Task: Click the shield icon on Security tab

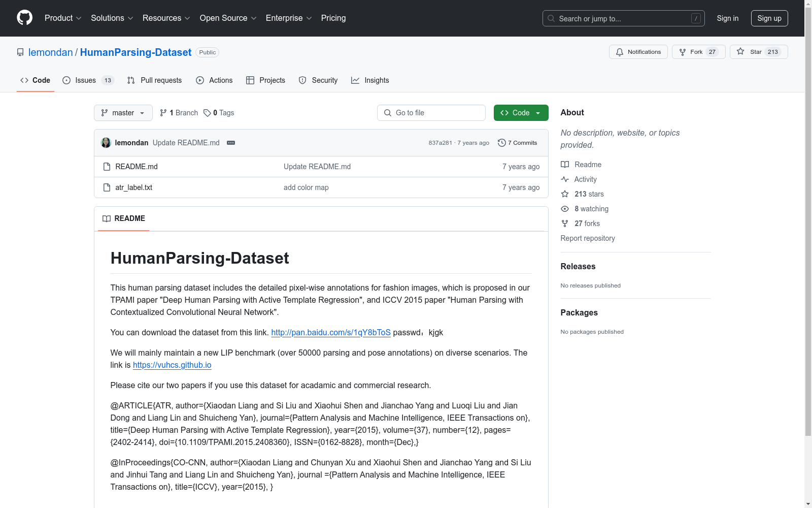Action: (302, 80)
